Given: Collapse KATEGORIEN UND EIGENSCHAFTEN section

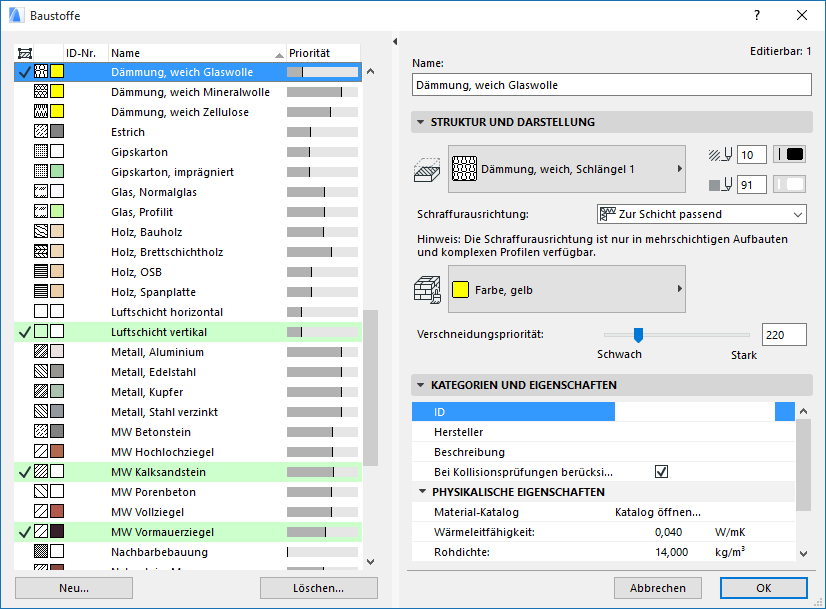Looking at the screenshot, I should pyautogui.click(x=420, y=385).
